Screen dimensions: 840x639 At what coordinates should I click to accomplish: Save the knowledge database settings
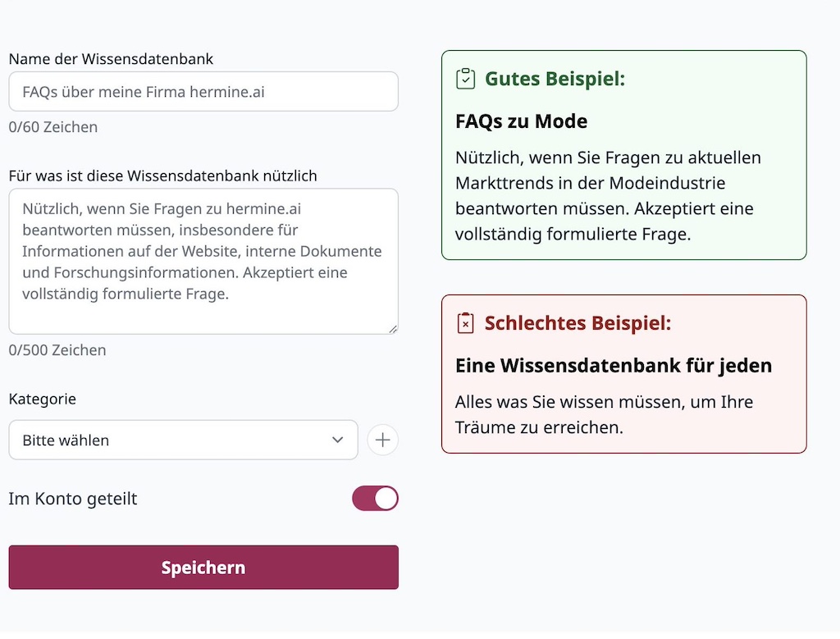[203, 567]
